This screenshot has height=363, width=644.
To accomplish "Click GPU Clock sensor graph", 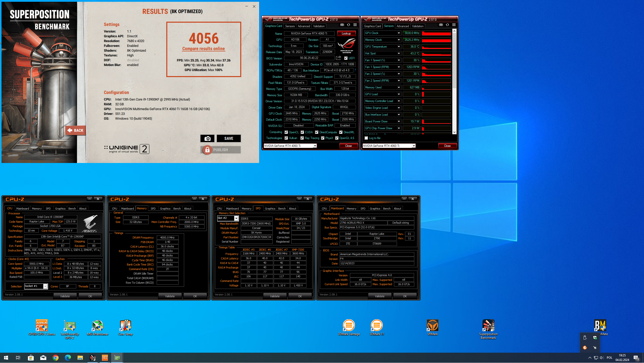I will [436, 33].
